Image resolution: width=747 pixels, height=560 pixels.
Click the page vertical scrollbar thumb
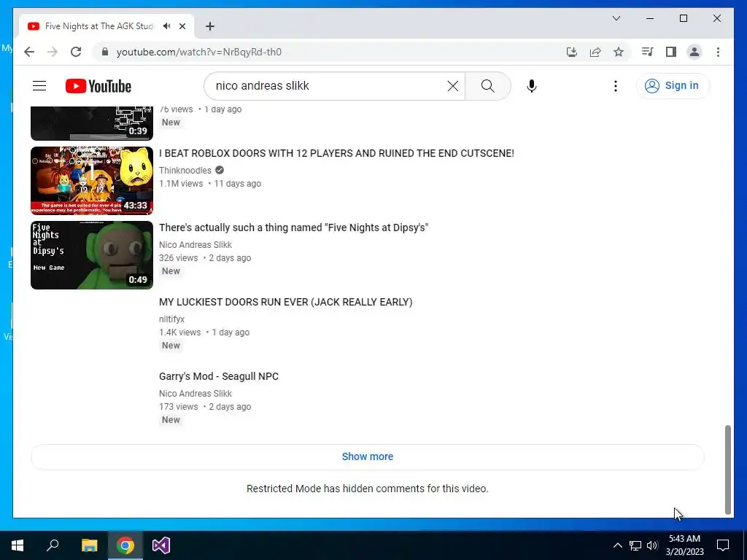[x=727, y=470]
